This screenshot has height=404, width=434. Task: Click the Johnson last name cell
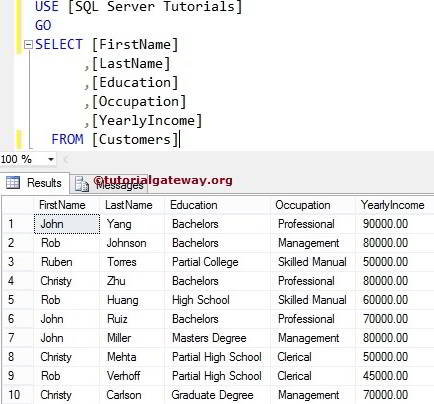[x=132, y=243]
